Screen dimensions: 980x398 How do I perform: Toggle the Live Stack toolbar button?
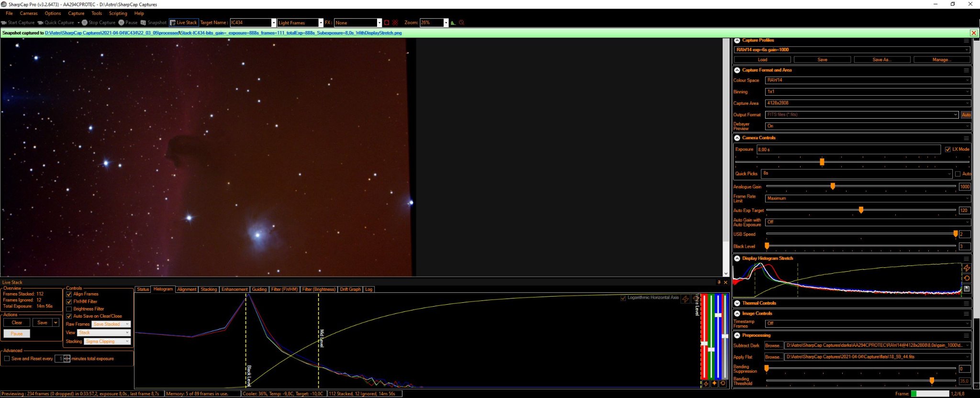click(x=184, y=22)
